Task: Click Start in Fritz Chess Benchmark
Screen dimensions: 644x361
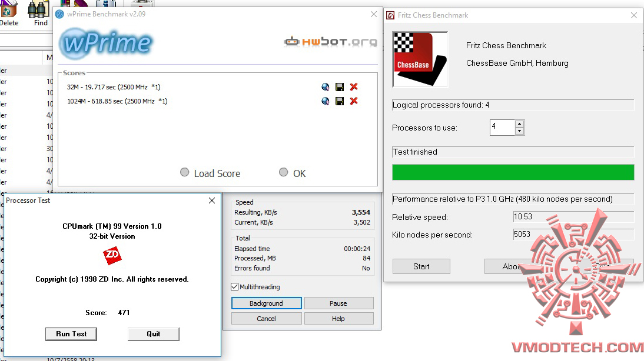Action: (421, 266)
